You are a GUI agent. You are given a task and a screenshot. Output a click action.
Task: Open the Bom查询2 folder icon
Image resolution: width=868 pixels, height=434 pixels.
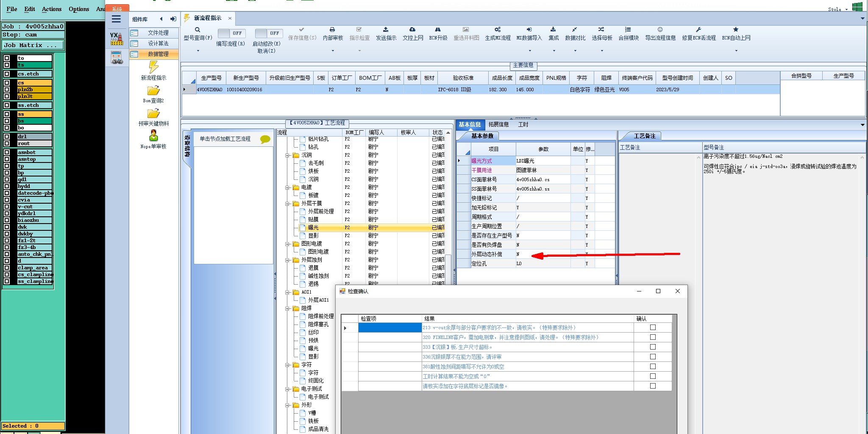click(153, 91)
